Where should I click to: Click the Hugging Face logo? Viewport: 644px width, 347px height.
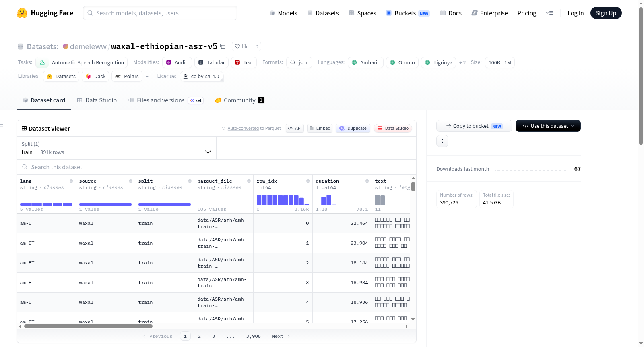[45, 13]
